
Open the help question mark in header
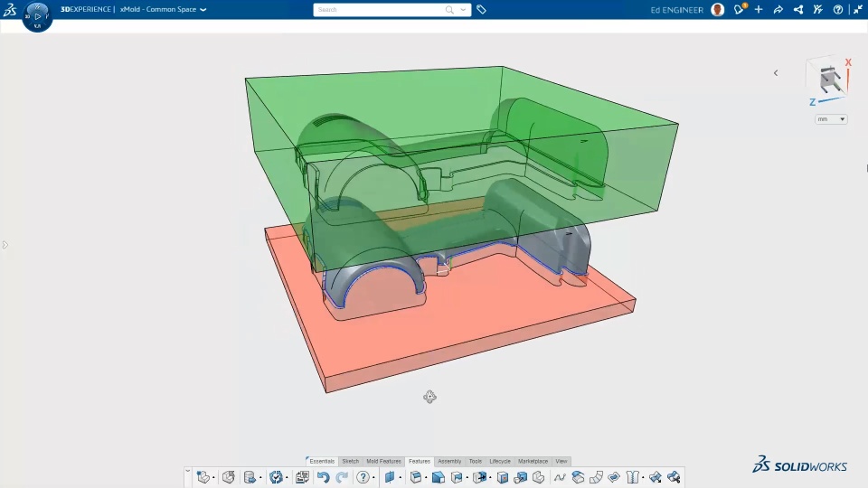click(x=838, y=9)
